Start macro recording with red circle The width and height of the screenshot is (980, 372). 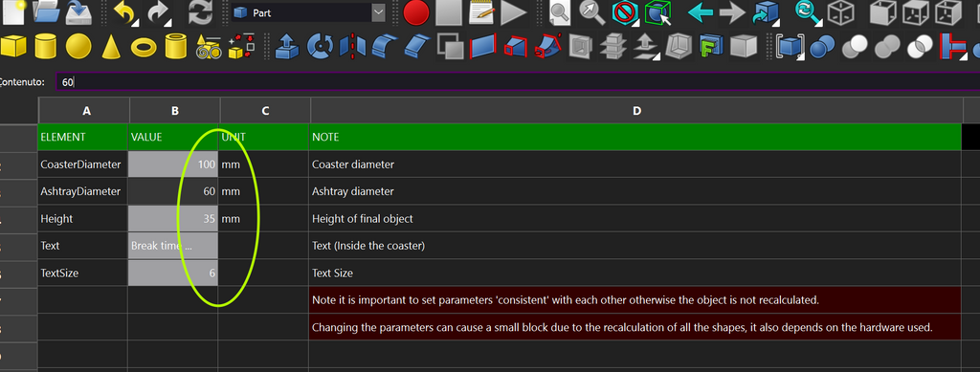415,12
